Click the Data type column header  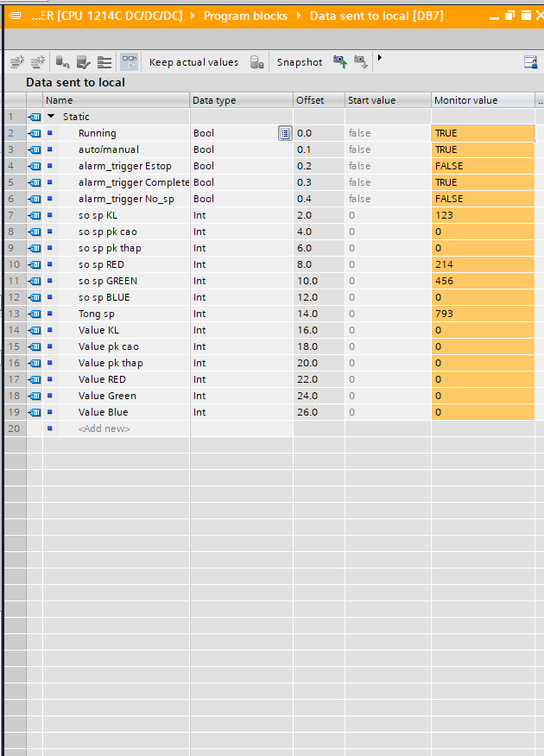coord(242,100)
